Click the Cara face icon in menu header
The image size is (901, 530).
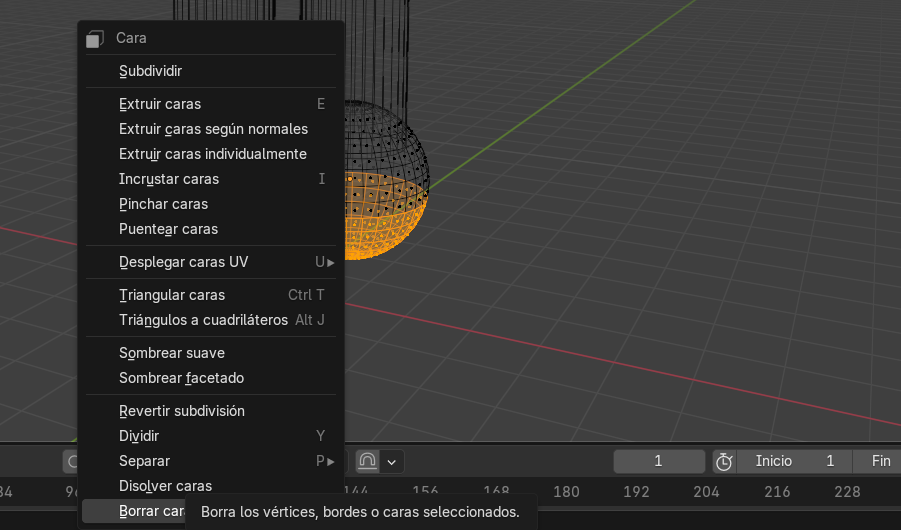click(95, 38)
